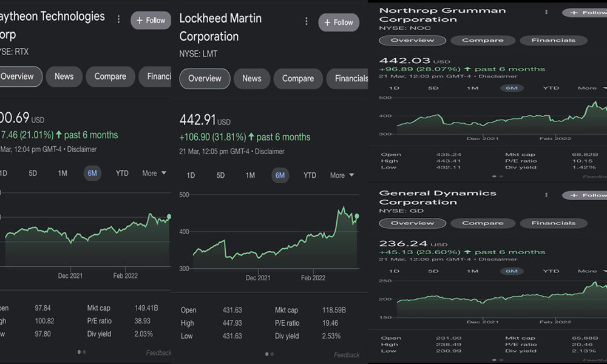The image size is (607, 364).
Task: Open Northrop Grumman three-dot options menu
Action: pyautogui.click(x=546, y=12)
